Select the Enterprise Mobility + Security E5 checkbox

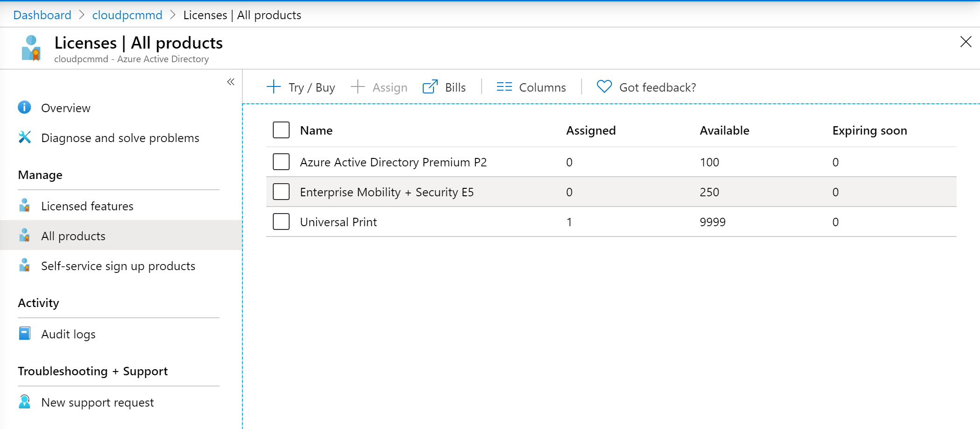coord(281,192)
